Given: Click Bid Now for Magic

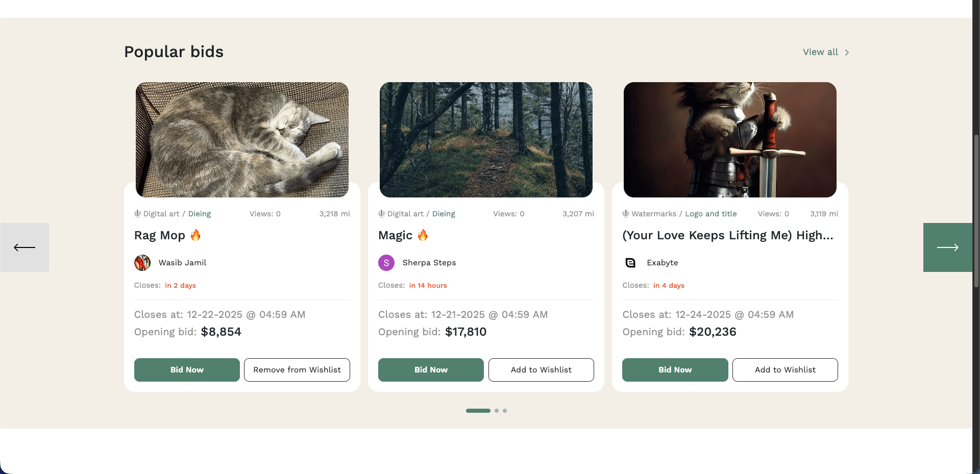Looking at the screenshot, I should (431, 370).
